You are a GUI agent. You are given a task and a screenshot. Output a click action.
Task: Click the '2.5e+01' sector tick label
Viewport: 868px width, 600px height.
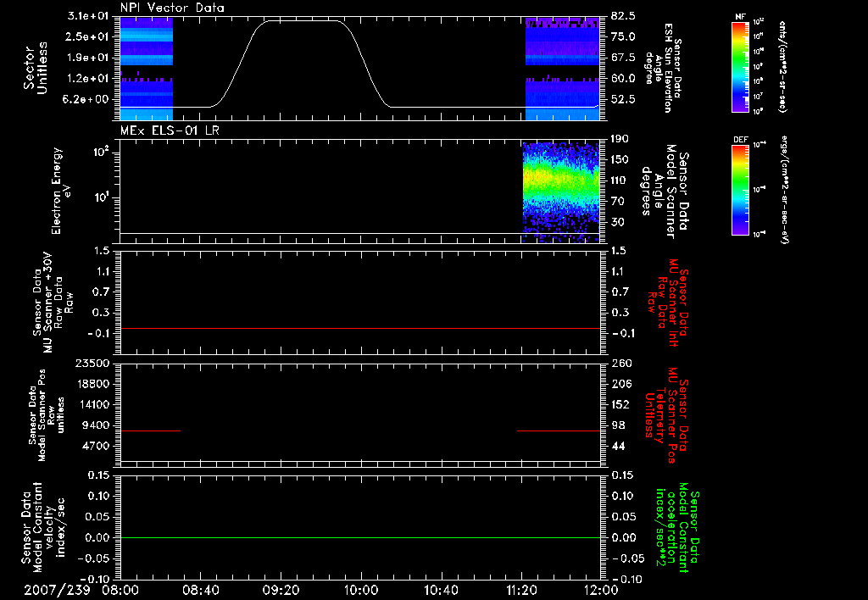point(88,36)
